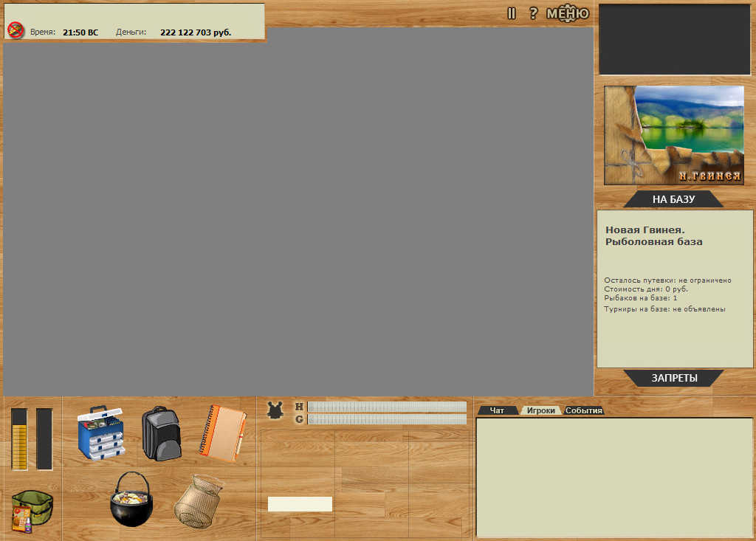Screen dimensions: 756x541
Task: Click the НА БАЗУ button
Action: pyautogui.click(x=673, y=199)
